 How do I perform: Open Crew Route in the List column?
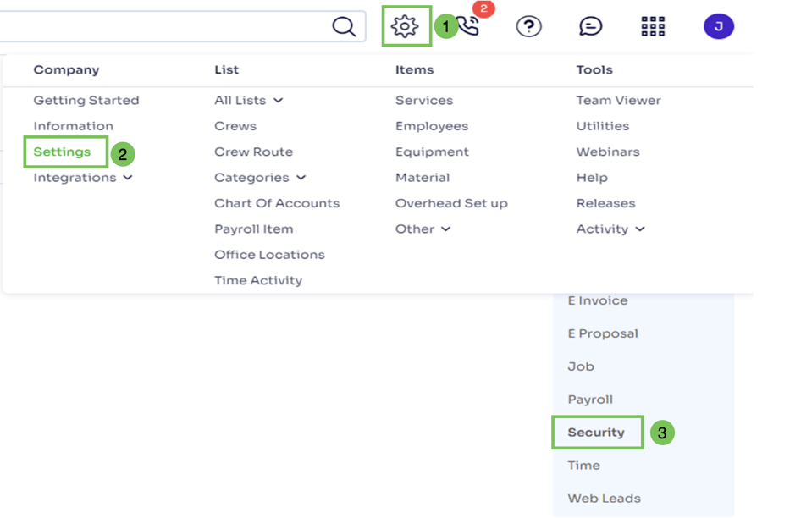click(x=253, y=152)
